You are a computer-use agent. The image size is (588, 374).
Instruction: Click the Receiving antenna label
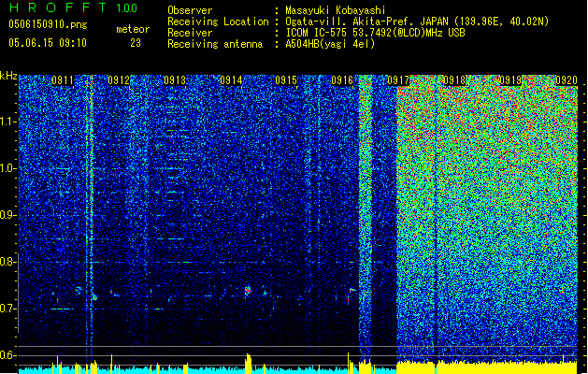pyautogui.click(x=215, y=44)
